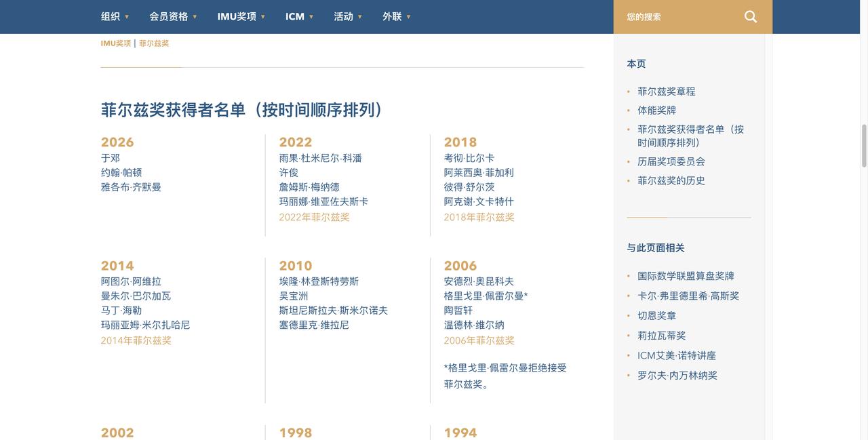Click the name 考彻·比尔卡

click(469, 159)
